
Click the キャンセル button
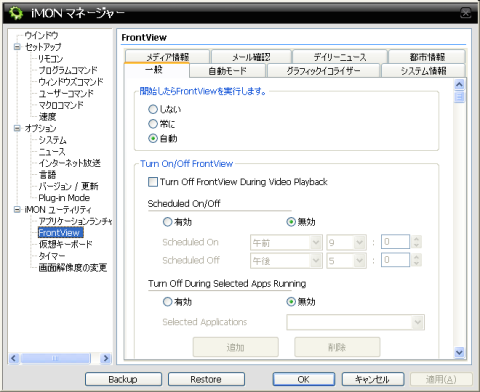tap(373, 379)
